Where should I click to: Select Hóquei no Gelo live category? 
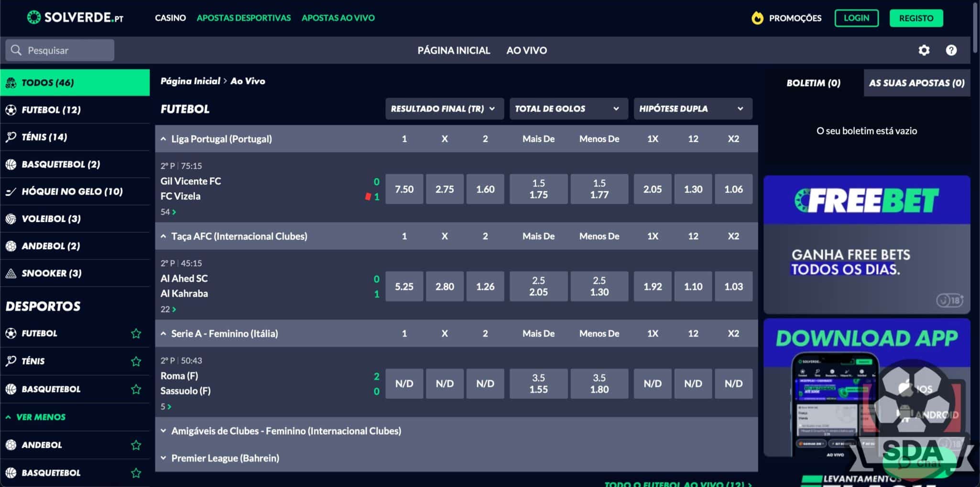click(x=72, y=191)
